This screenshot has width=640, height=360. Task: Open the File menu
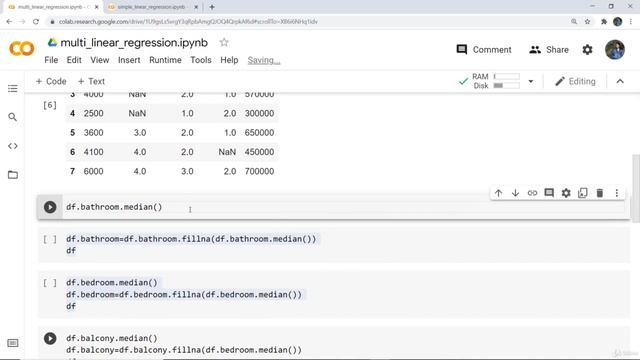[51, 60]
